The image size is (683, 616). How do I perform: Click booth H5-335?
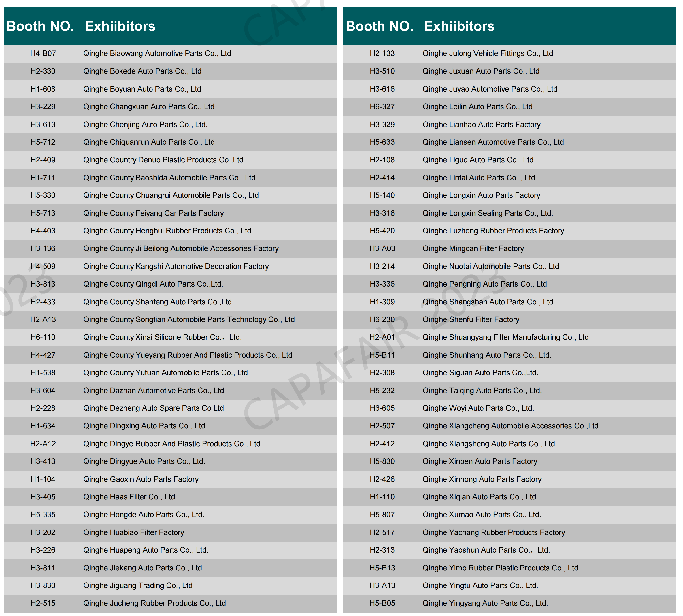tap(43, 515)
